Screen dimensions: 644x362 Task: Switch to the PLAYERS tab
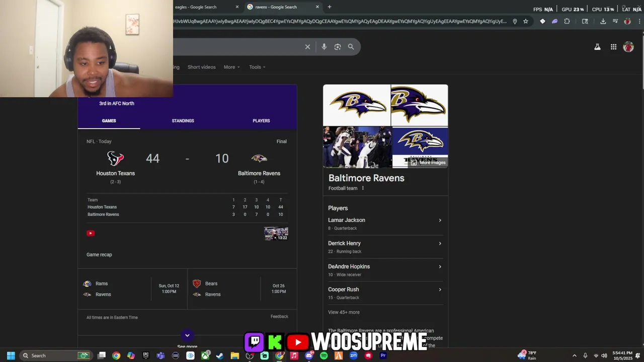pos(261,121)
